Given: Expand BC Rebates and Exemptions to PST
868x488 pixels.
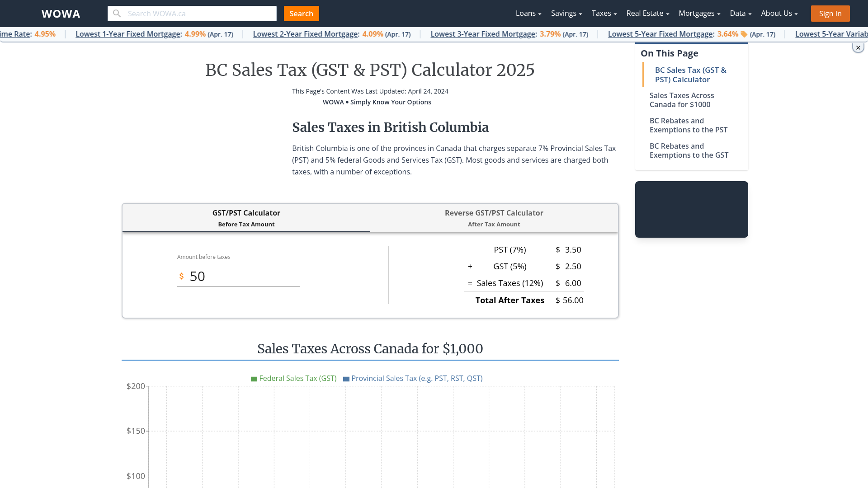Looking at the screenshot, I should 689,125.
